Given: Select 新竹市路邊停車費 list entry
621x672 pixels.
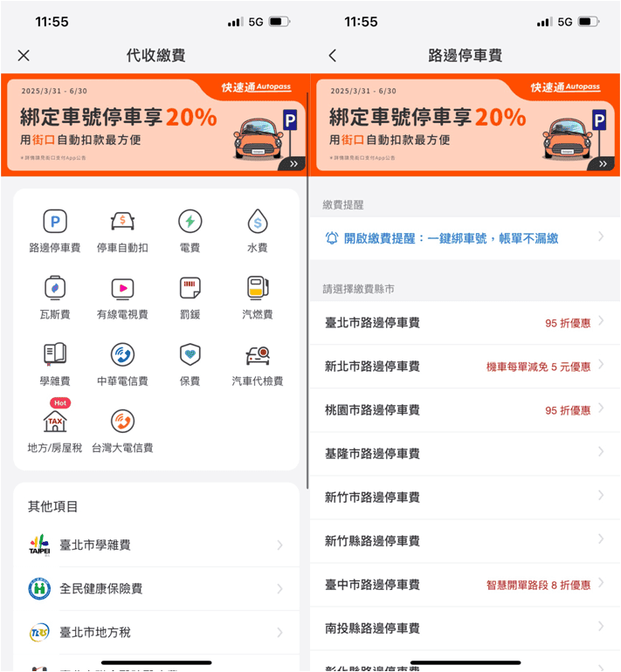Looking at the screenshot, I should (465, 497).
